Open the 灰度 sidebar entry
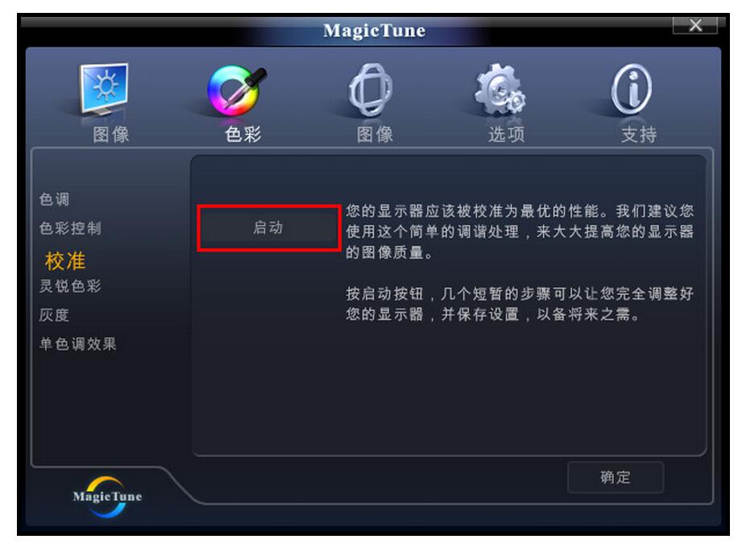The width and height of the screenshot is (742, 560). pyautogui.click(x=54, y=315)
